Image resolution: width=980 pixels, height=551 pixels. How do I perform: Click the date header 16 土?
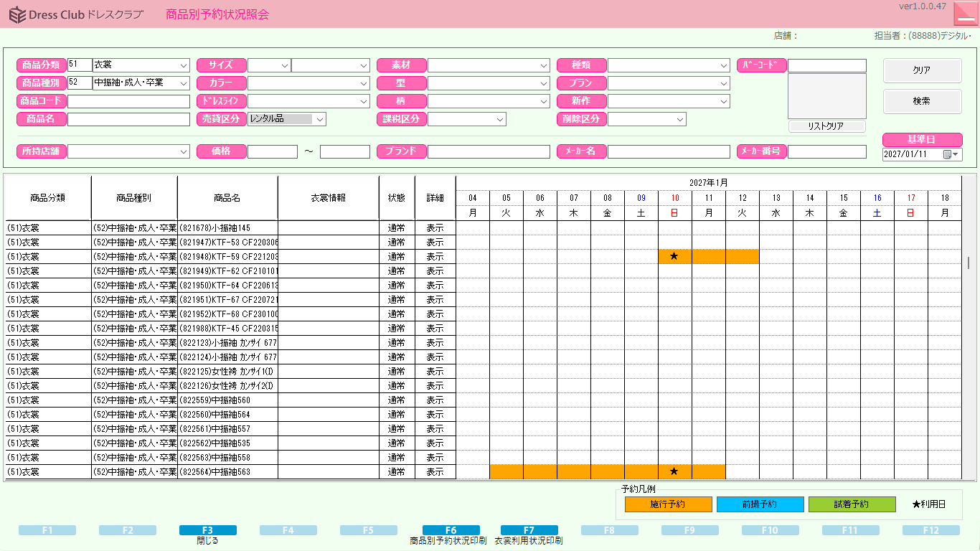pos(877,205)
